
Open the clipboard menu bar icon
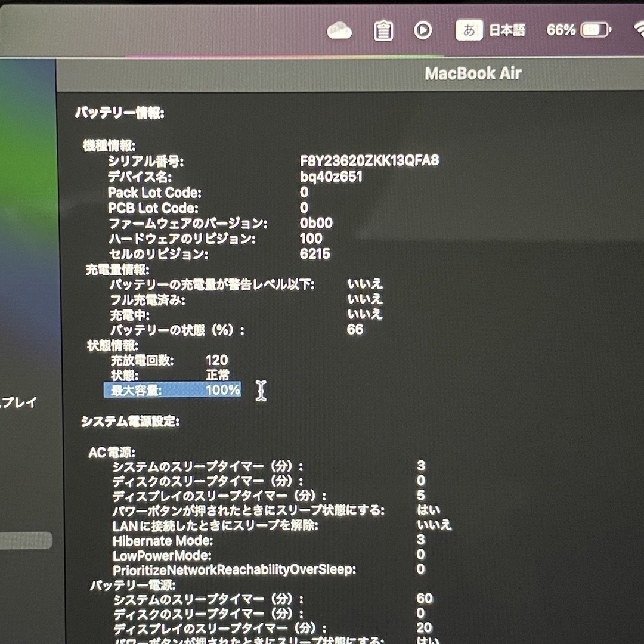click(x=383, y=31)
